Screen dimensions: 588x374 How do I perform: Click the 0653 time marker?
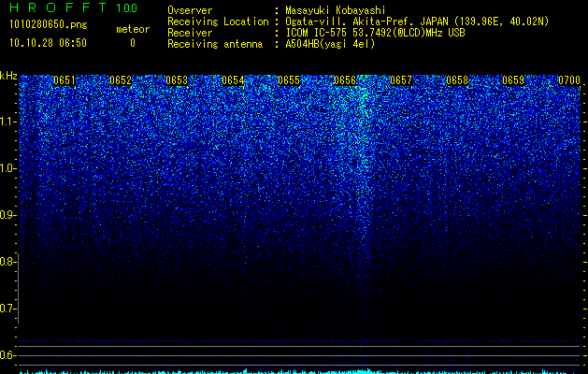(x=177, y=80)
